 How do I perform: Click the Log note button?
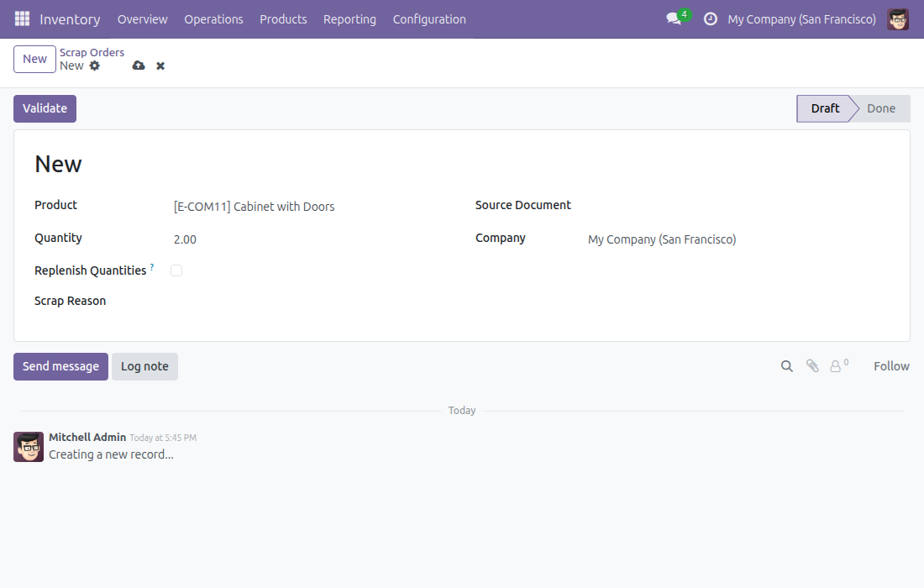pyautogui.click(x=145, y=366)
